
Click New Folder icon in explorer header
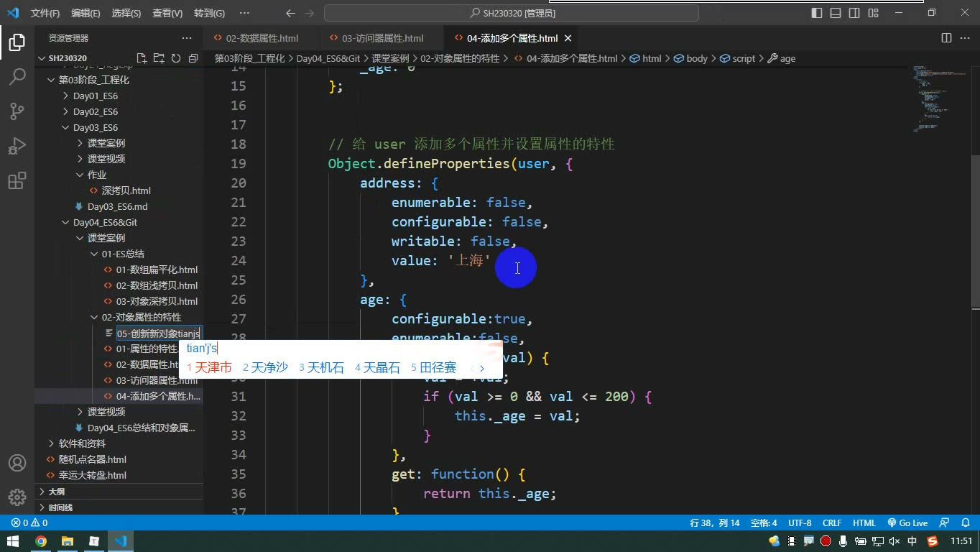coord(159,58)
